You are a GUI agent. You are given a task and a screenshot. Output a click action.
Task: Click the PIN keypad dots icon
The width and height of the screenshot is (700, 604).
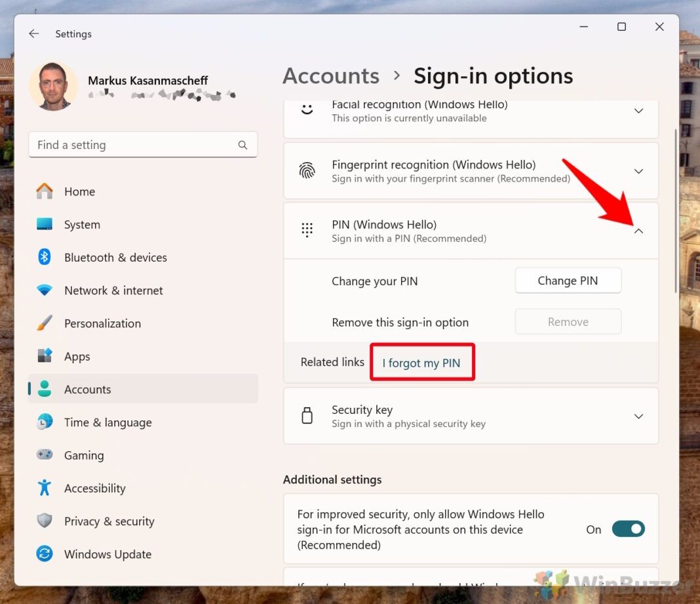pos(307,230)
